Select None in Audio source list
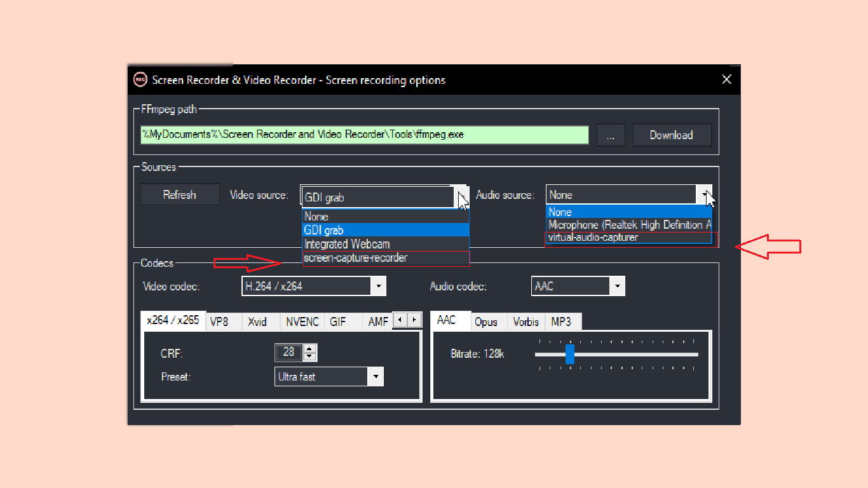This screenshot has width=868, height=488. pyautogui.click(x=629, y=212)
